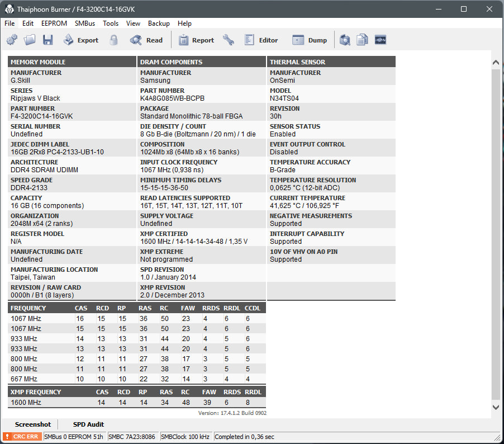Viewport: 504px width, 444px height.
Task: Click the magnifier search icon in toolbar
Action: click(345, 40)
